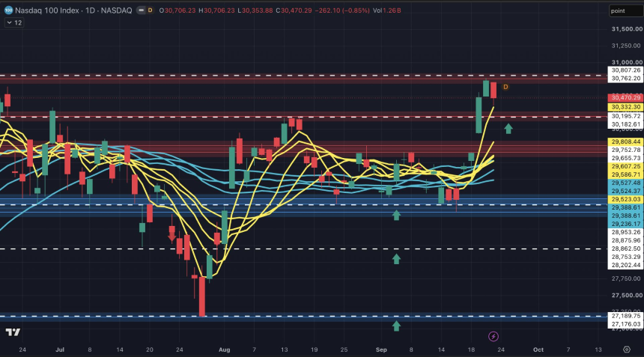Image resolution: width=644 pixels, height=357 pixels.
Task: Select the 28,862.50 price label
Action: (625, 248)
